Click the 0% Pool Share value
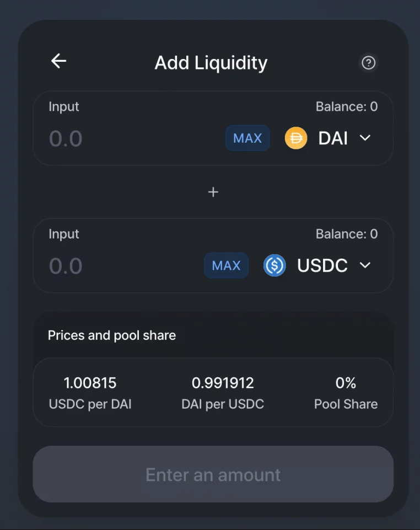420x530 pixels. coord(346,382)
